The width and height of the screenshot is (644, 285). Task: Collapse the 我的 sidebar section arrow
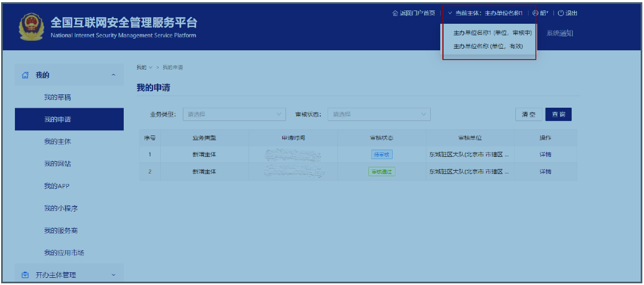113,75
